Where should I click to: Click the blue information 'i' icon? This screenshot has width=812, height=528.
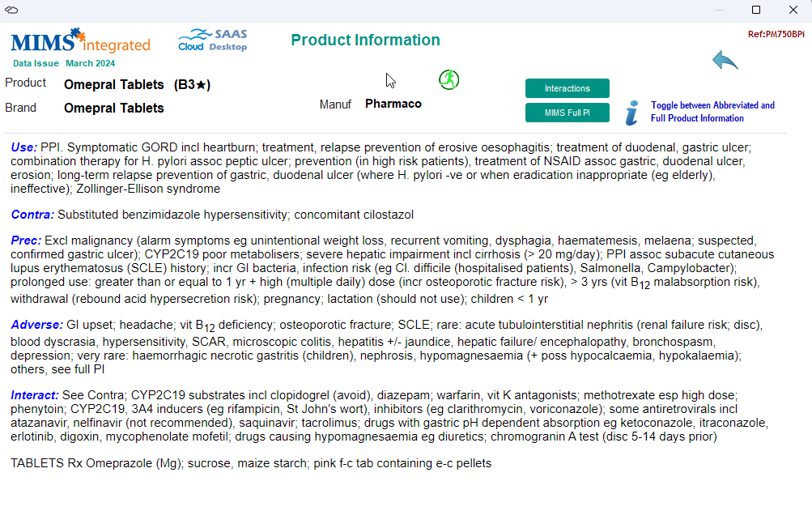pos(631,113)
